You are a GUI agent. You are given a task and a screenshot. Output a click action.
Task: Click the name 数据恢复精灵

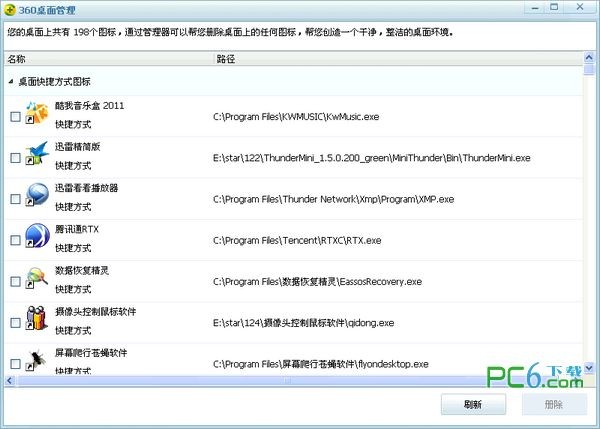(82, 271)
